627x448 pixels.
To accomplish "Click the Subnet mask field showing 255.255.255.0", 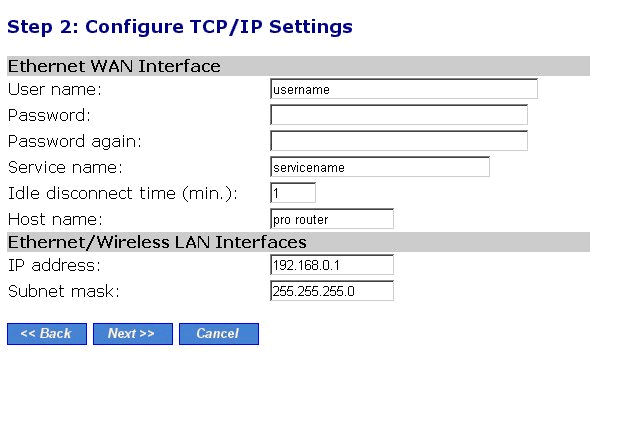I will 332,291.
